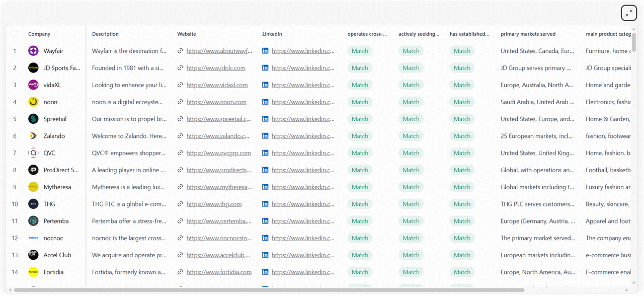The width and height of the screenshot is (644, 296).
Task: Select the Pertemba company name cell
Action: coord(56,221)
